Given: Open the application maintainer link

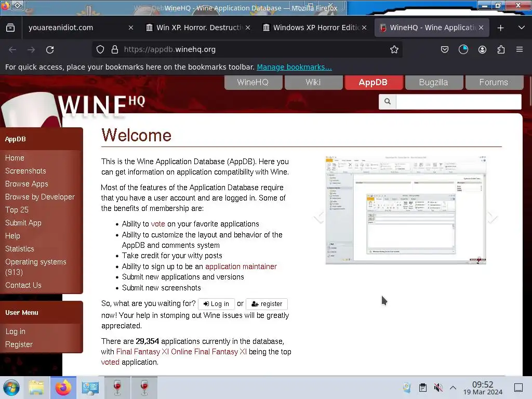Looking at the screenshot, I should (241, 267).
